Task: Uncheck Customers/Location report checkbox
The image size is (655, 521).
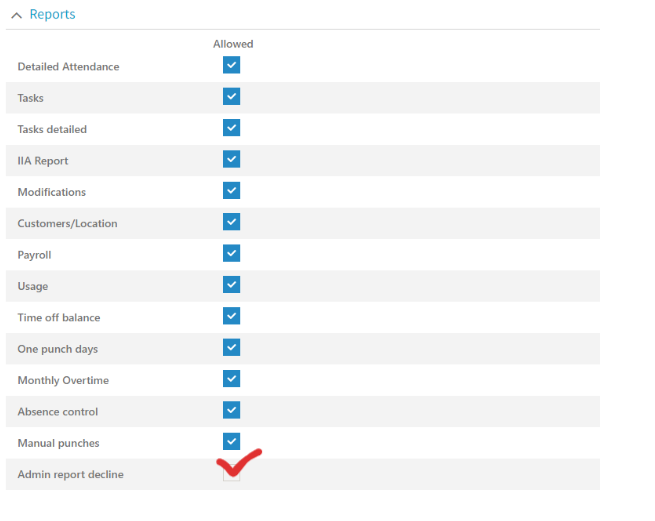Action: coord(232,222)
